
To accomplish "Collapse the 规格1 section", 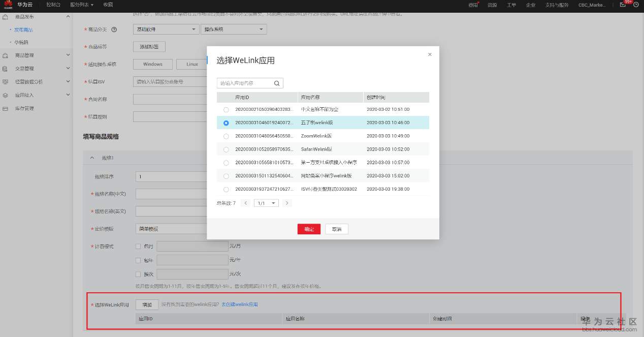I will coord(92,158).
